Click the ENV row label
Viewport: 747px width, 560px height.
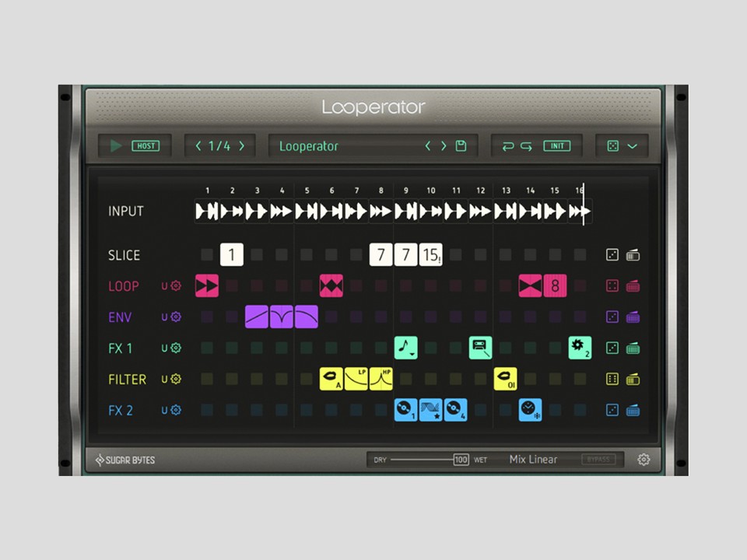tap(120, 317)
